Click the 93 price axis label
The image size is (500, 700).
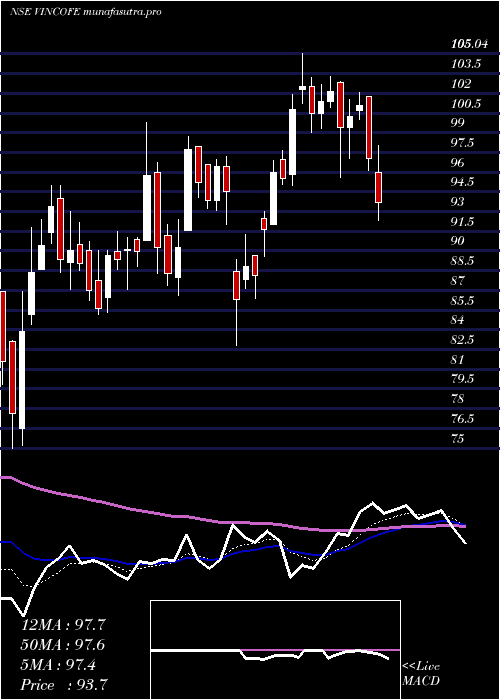click(x=458, y=202)
